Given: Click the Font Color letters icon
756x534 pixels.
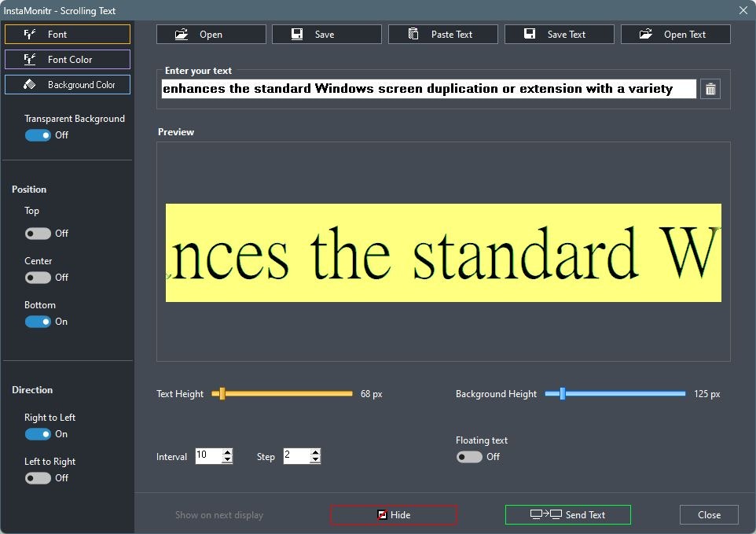Looking at the screenshot, I should coord(30,59).
